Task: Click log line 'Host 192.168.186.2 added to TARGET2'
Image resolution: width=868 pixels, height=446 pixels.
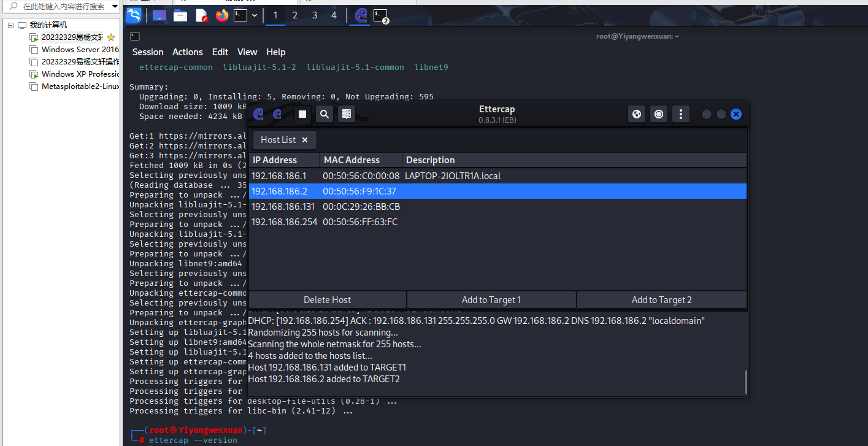Action: pyautogui.click(x=324, y=379)
